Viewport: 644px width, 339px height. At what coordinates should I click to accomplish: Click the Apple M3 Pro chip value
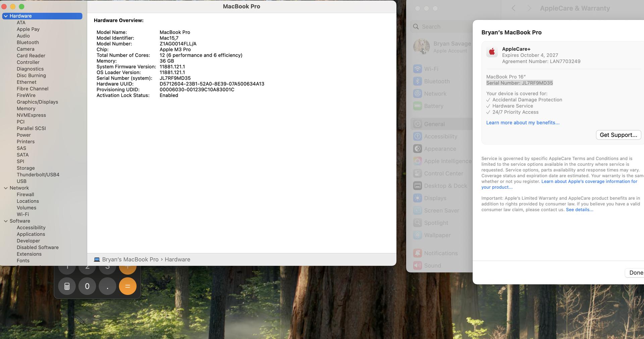(x=175, y=50)
